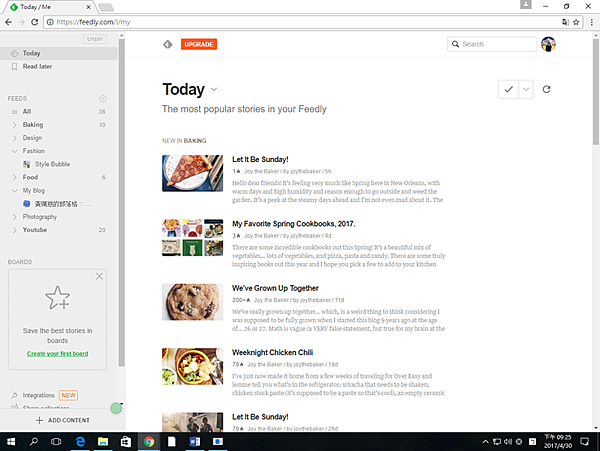This screenshot has height=451, width=600.
Task: Collapse the Fashion feed category
Action: point(15,151)
